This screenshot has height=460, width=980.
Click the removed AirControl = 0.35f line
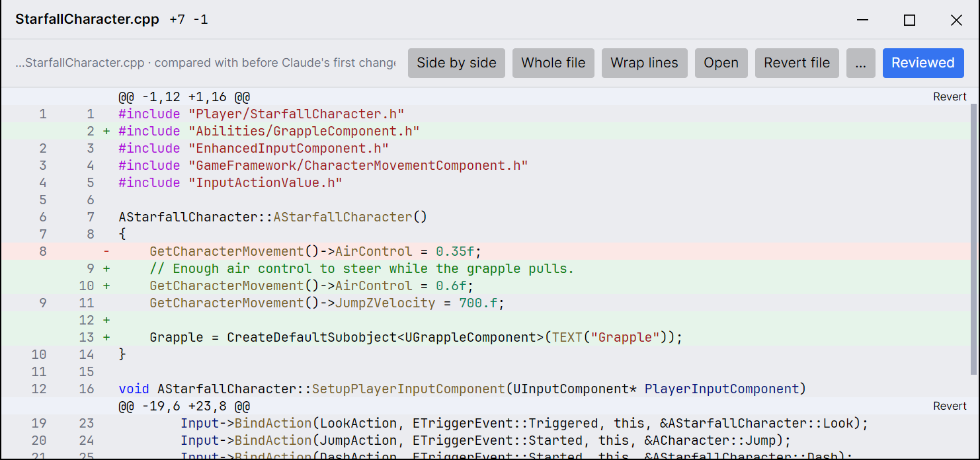[485, 251]
